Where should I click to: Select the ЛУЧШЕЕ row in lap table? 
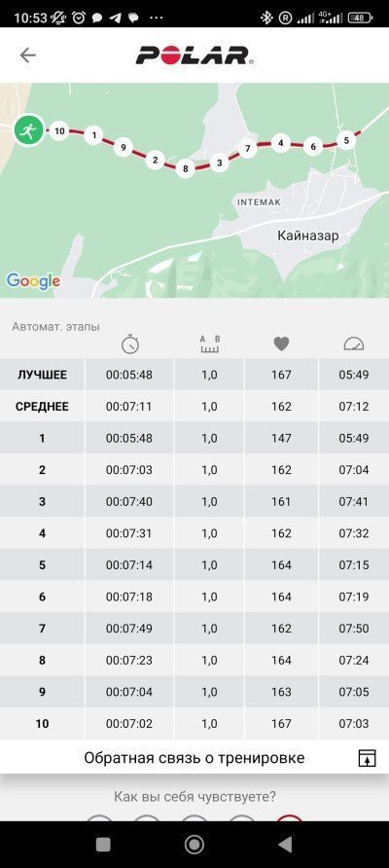(x=194, y=375)
